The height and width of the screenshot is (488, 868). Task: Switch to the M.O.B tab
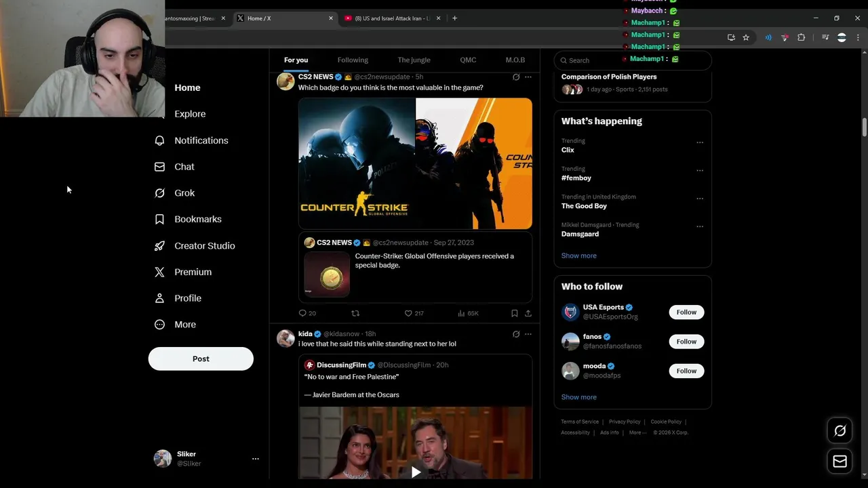515,60
